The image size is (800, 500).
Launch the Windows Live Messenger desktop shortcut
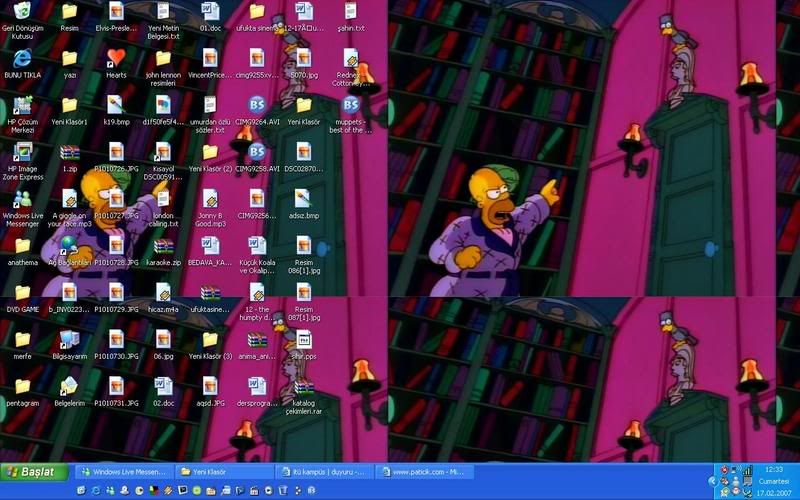pos(22,198)
